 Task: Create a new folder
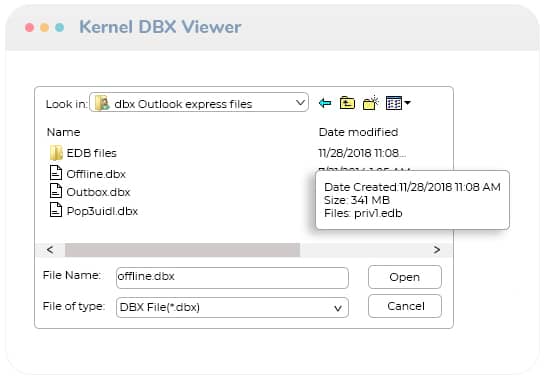point(371,103)
